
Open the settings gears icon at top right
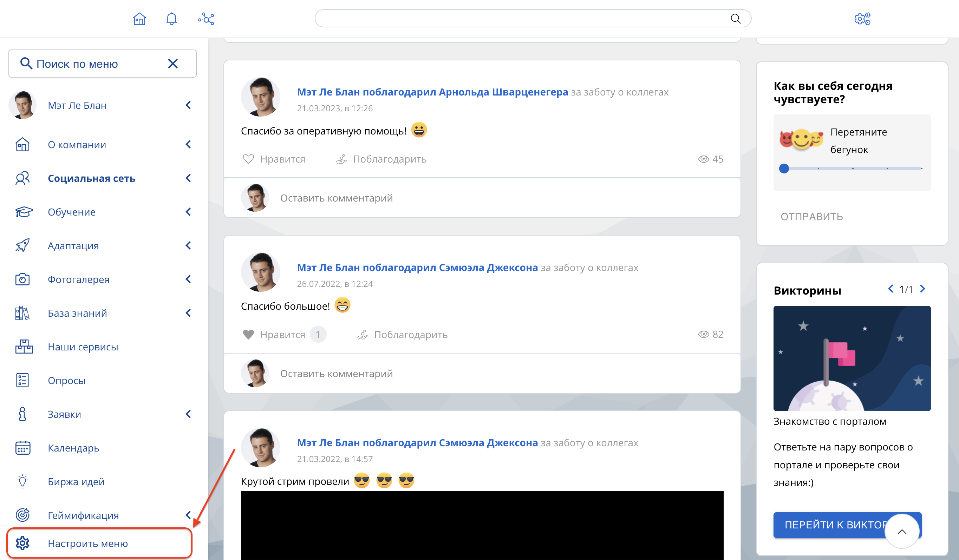pyautogui.click(x=862, y=19)
